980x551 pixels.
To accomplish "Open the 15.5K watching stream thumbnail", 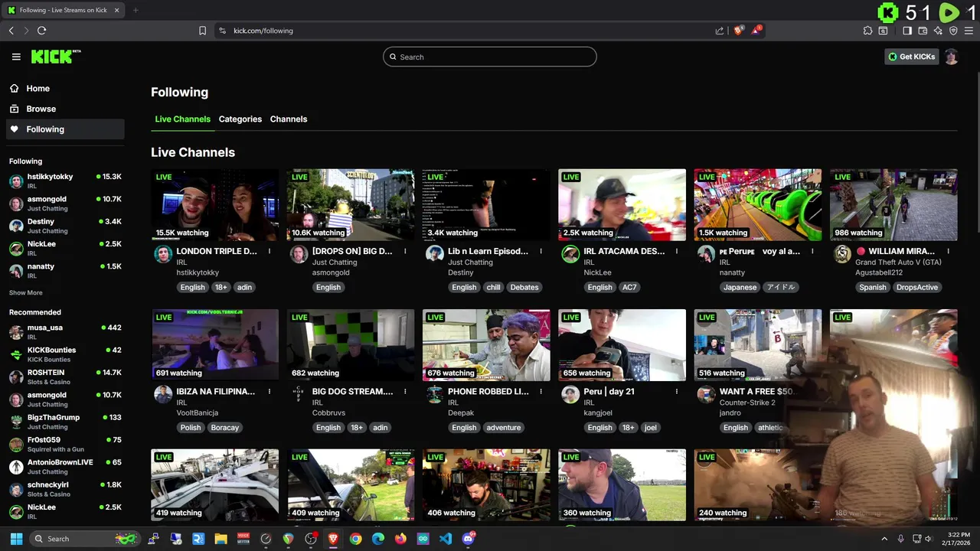I will [x=215, y=205].
